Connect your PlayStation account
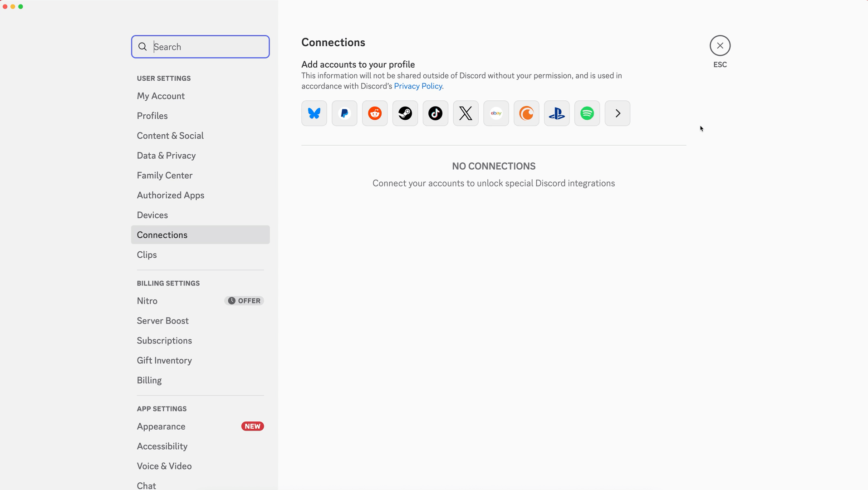868x490 pixels. click(x=556, y=113)
